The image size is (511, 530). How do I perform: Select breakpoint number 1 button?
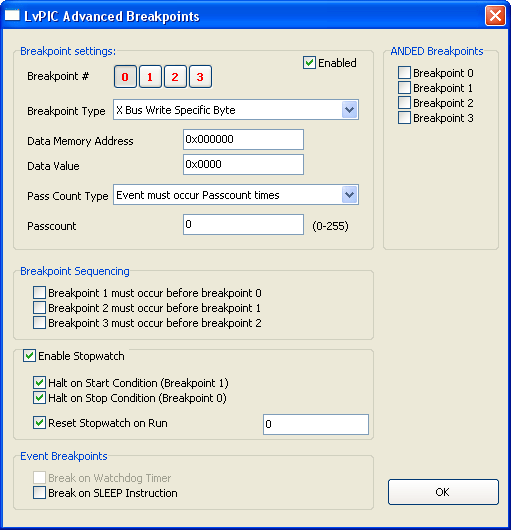(150, 77)
